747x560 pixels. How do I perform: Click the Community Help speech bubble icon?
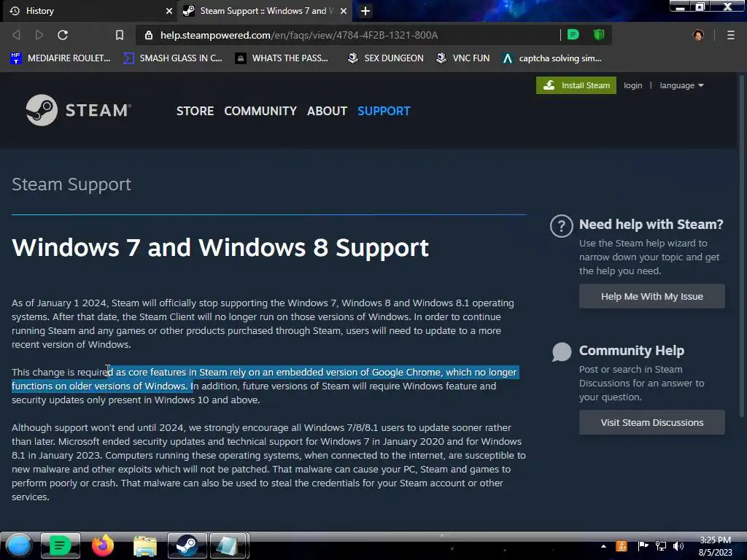tap(562, 352)
